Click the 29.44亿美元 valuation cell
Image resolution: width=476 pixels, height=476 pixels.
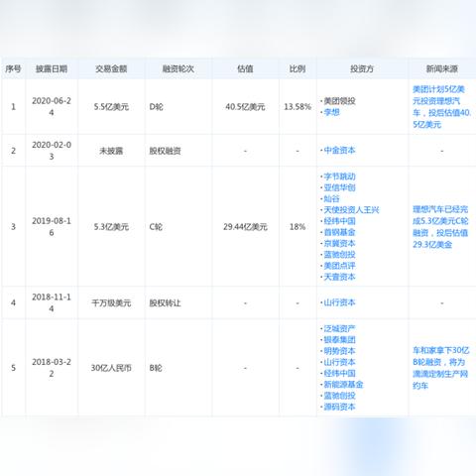click(x=245, y=227)
